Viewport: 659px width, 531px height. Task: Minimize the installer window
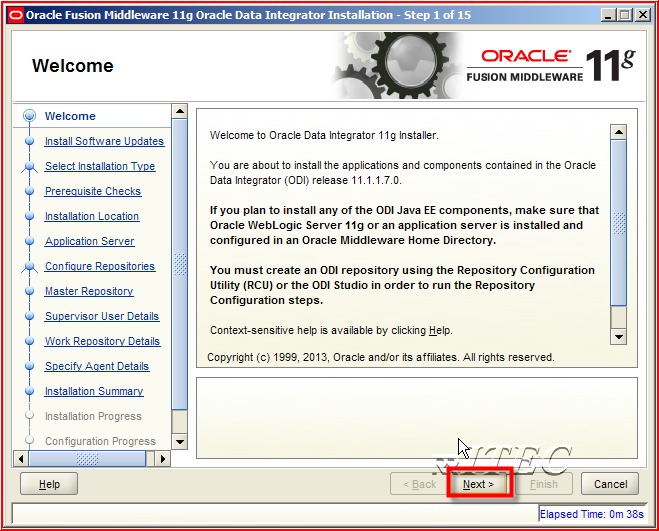608,16
